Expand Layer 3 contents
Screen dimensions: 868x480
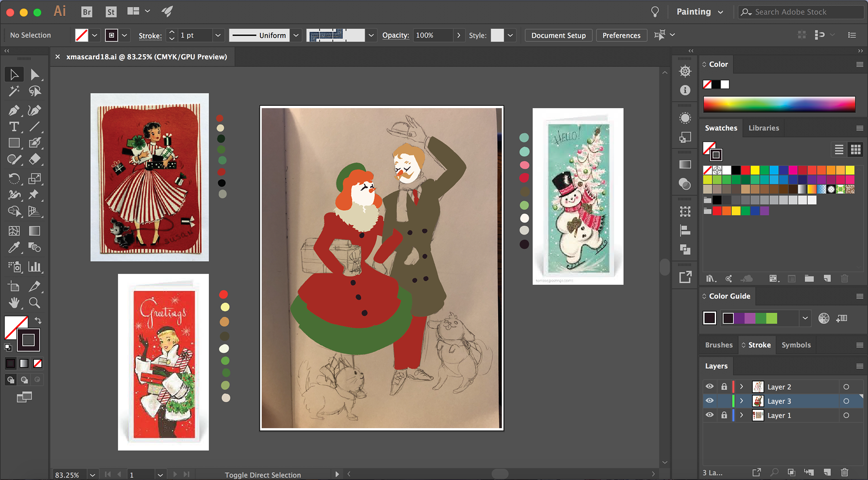coord(741,401)
